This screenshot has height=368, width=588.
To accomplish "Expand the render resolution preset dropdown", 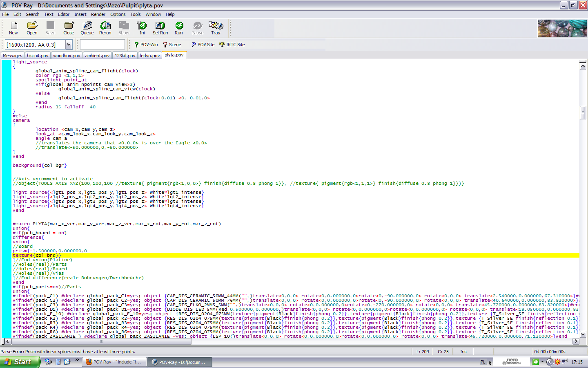I will (69, 45).
